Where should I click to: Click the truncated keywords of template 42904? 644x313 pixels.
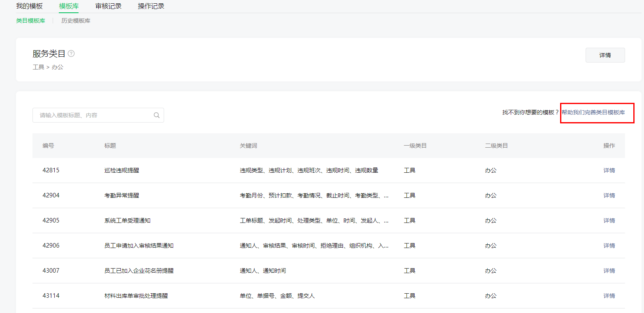pyautogui.click(x=314, y=195)
